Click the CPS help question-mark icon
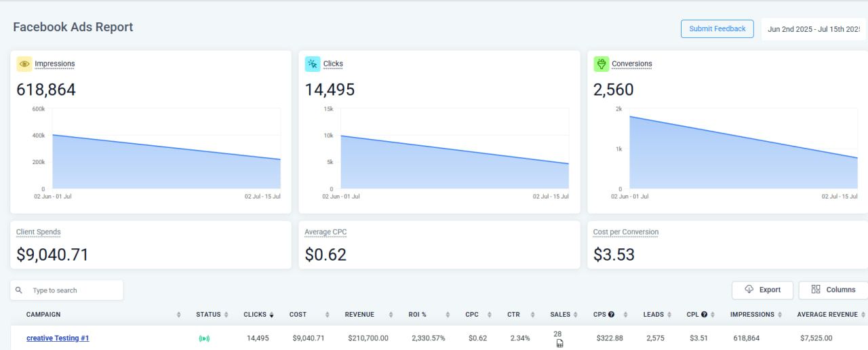868x350 pixels. [611, 315]
